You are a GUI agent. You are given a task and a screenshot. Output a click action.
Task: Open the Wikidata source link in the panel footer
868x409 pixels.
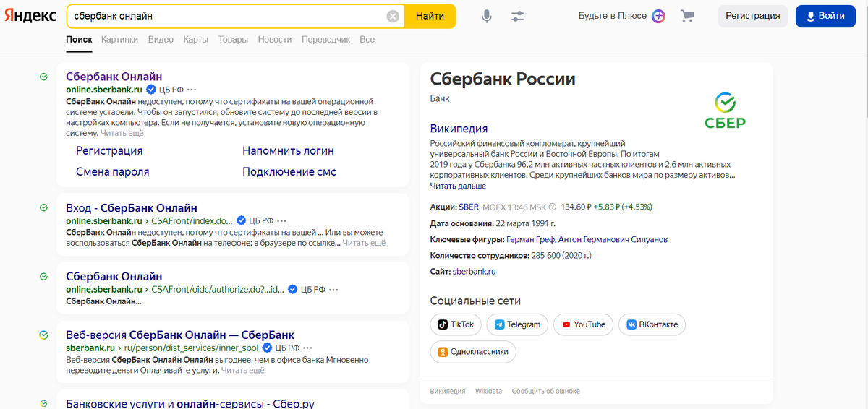(488, 391)
